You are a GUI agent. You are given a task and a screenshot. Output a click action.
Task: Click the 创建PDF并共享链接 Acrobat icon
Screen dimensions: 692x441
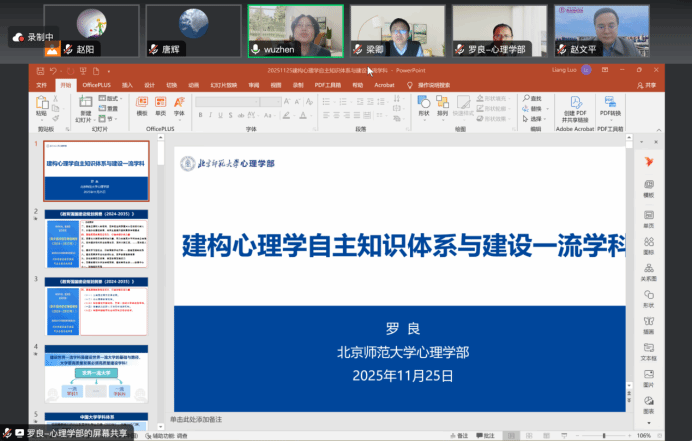click(x=575, y=104)
